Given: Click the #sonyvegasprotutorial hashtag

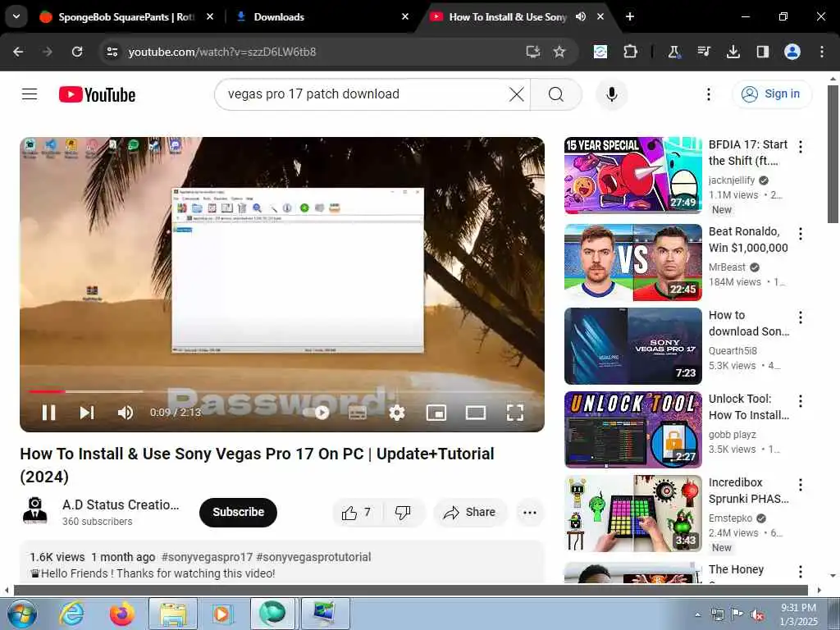Looking at the screenshot, I should click(313, 557).
